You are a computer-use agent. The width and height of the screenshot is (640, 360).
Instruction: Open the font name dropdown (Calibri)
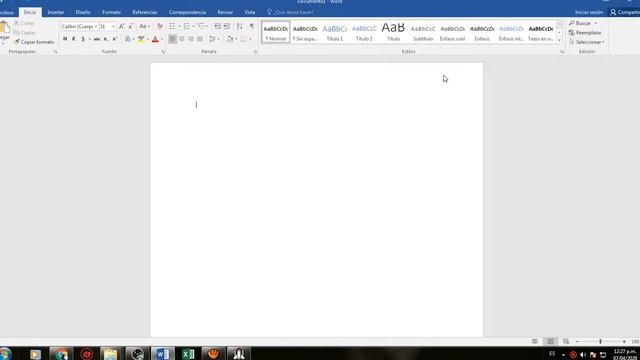click(x=96, y=27)
